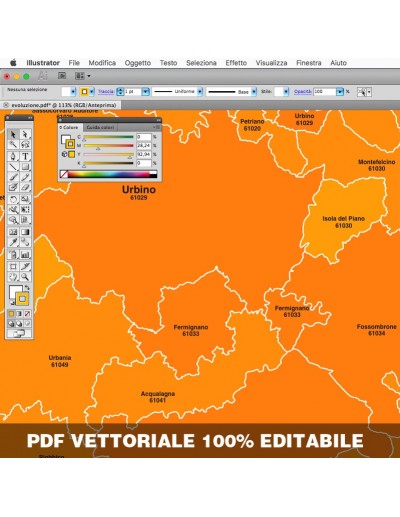This screenshot has height=517, width=400.
Task: Expand the Base brush definition dropdown
Action: pyautogui.click(x=254, y=92)
